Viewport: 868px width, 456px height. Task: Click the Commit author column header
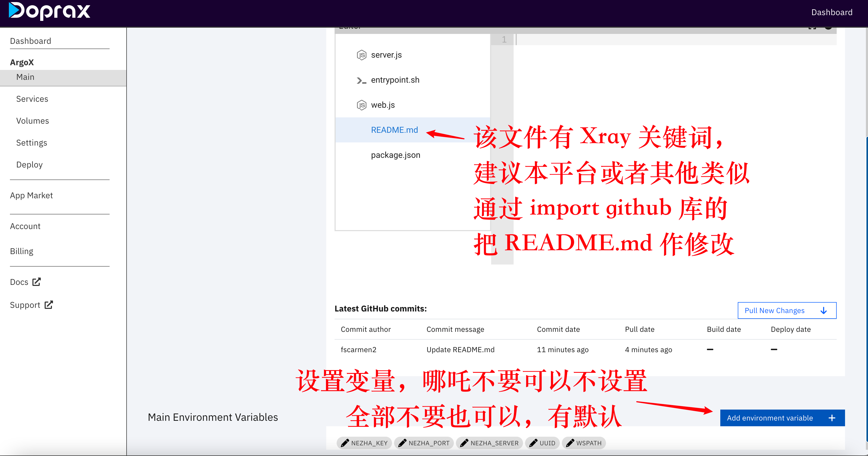click(366, 329)
